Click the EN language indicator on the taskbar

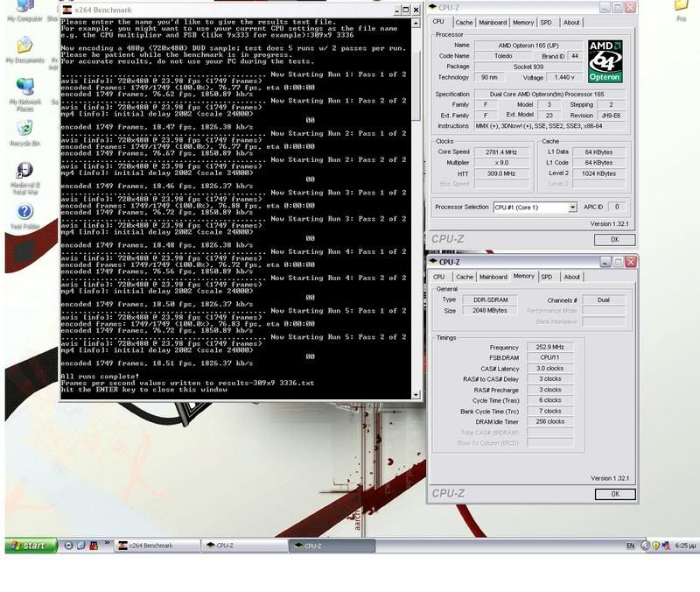630,546
